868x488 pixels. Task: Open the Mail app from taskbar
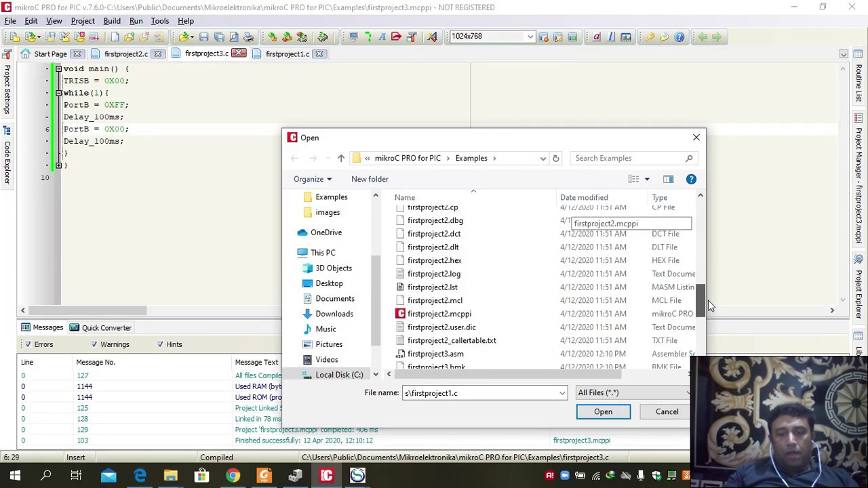pos(108,476)
